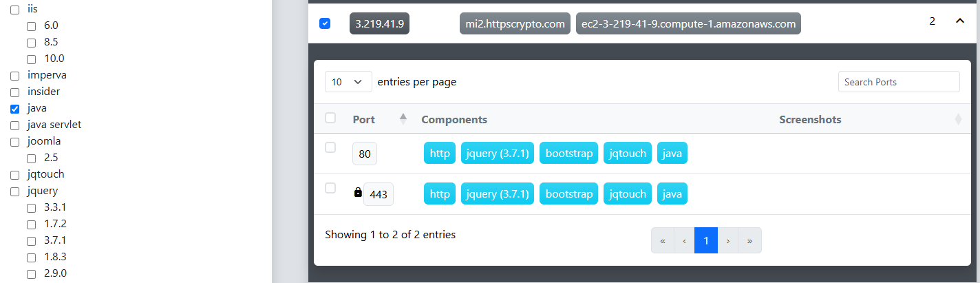980x283 pixels.
Task: Click bootstrap tag in port 80 row
Action: click(x=569, y=154)
